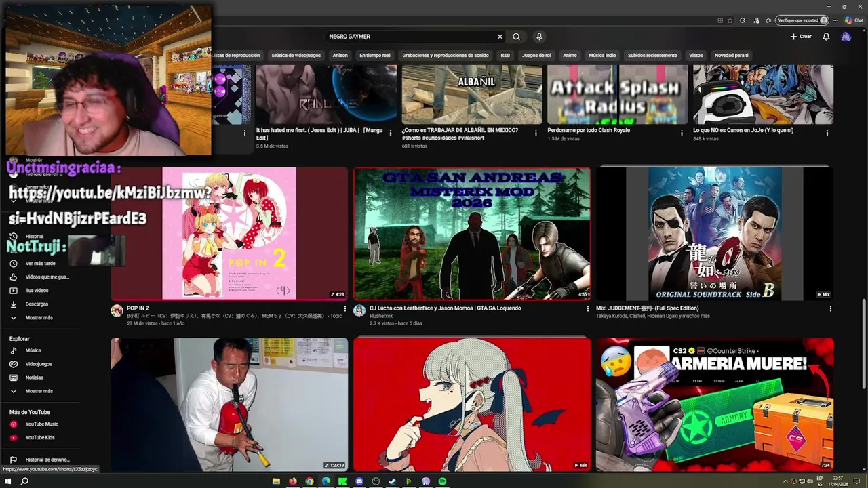
Task: Select the R&B filter chip
Action: (505, 56)
